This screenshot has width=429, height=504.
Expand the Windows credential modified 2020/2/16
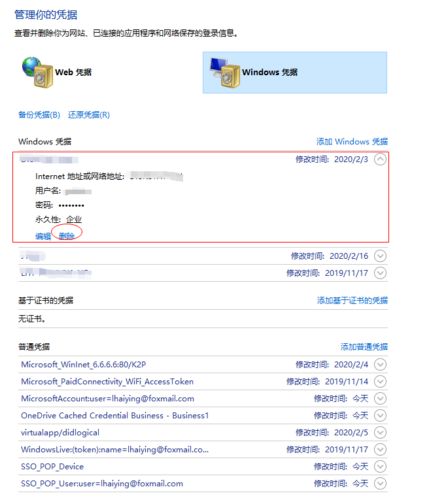pyautogui.click(x=380, y=257)
